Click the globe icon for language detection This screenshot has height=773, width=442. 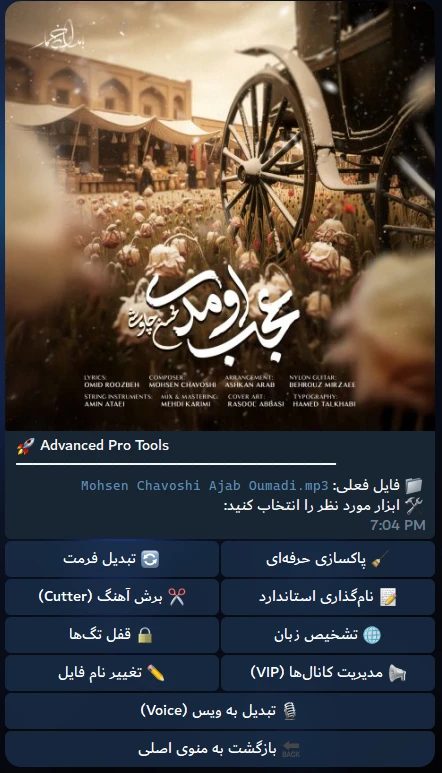(x=372, y=635)
